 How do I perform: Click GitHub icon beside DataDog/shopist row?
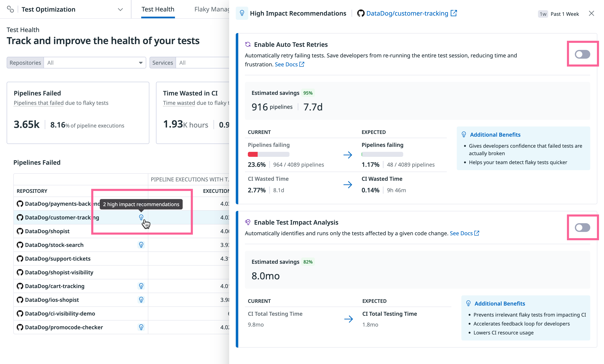pos(20,231)
